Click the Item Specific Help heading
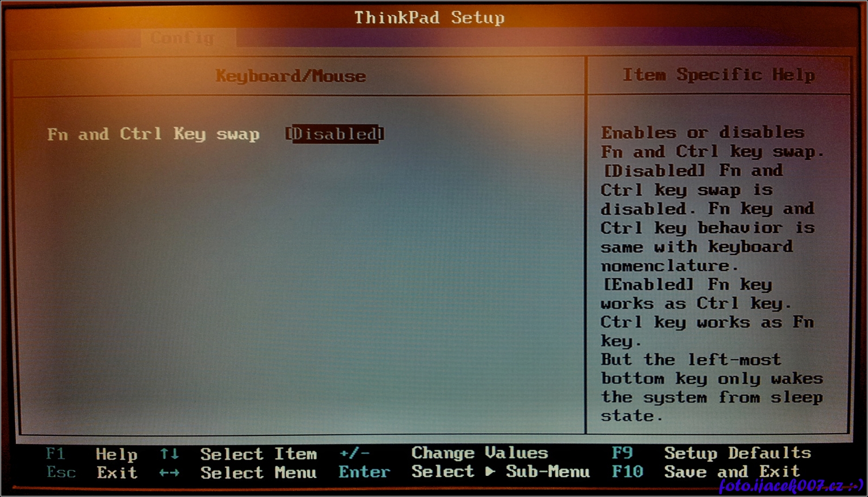 click(719, 75)
